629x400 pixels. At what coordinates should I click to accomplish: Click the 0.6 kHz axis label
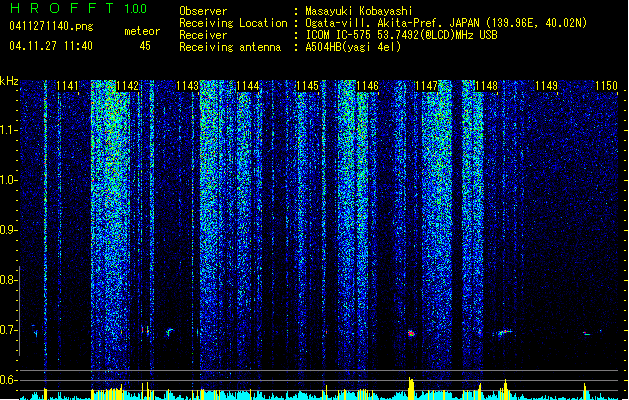tap(8, 380)
